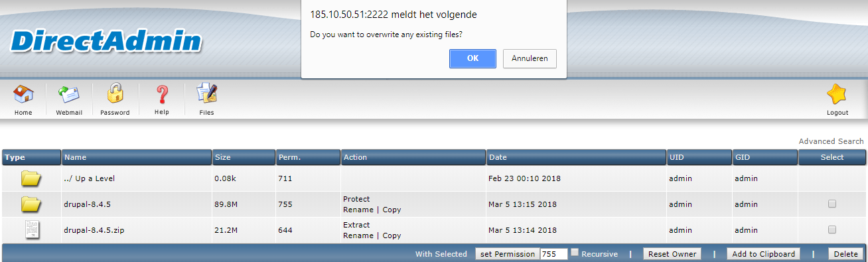The image size is (868, 262).
Task: Enable the Recursive checkbox
Action: click(575, 253)
